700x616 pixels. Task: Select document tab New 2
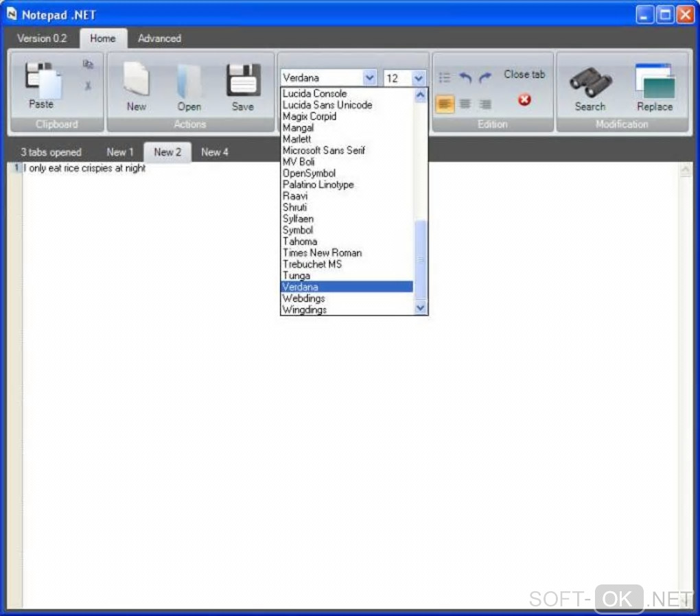[x=167, y=152]
